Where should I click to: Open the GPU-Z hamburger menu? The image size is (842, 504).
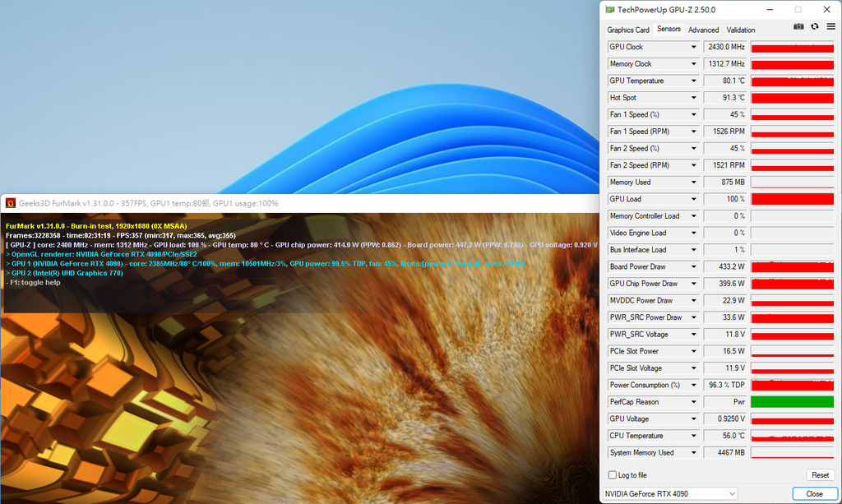[x=830, y=27]
